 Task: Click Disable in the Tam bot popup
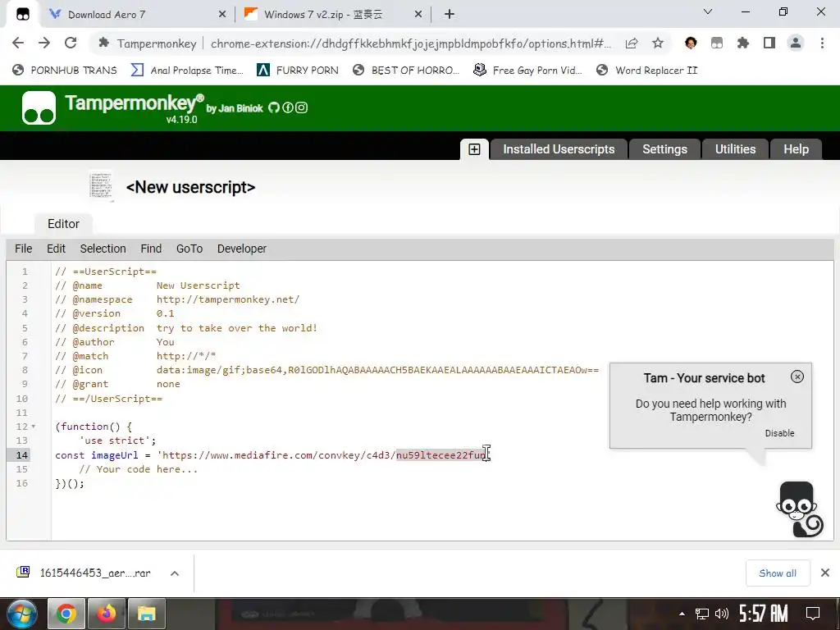(x=779, y=433)
